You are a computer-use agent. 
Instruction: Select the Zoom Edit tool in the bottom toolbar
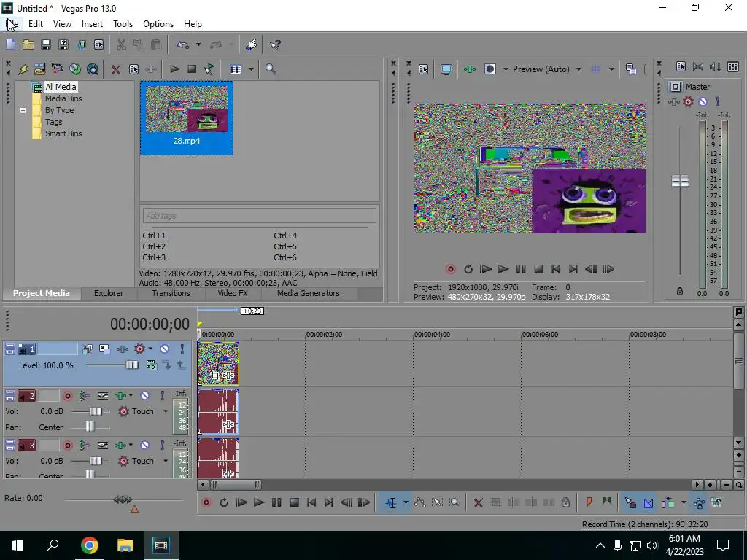455,502
